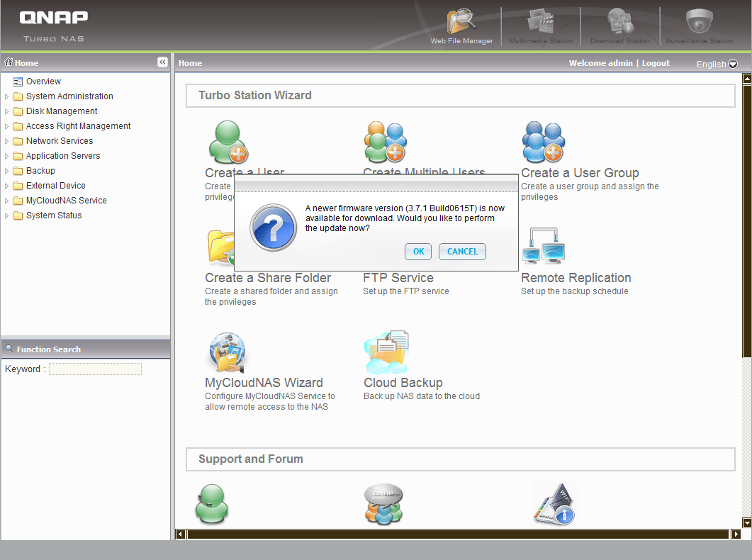Screen dimensions: 752x560
Task: Click the Disk Management folder icon
Action: 18,111
